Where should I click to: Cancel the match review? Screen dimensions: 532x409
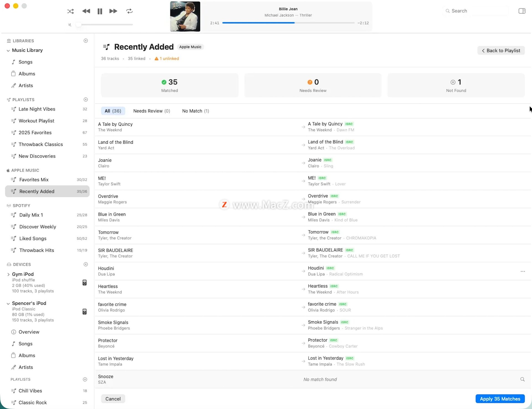point(113,399)
